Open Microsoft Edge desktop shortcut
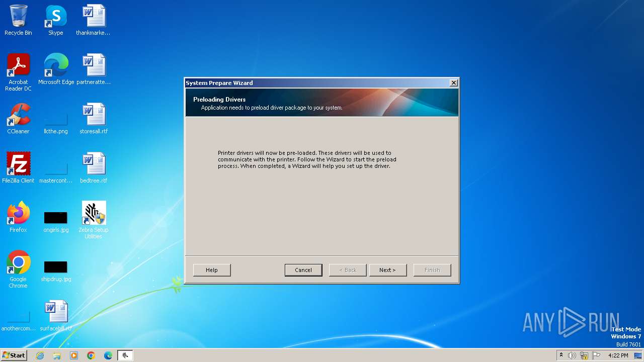 (56, 69)
